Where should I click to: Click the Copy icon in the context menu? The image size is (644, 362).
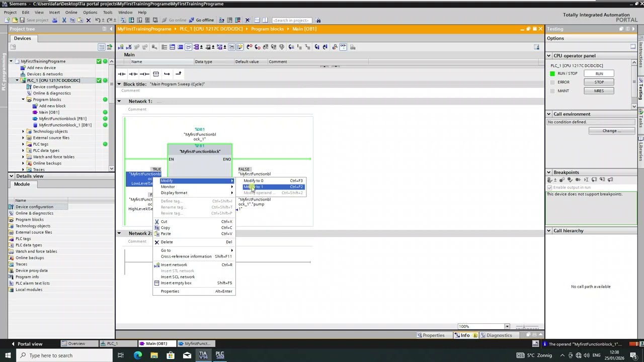tap(157, 228)
